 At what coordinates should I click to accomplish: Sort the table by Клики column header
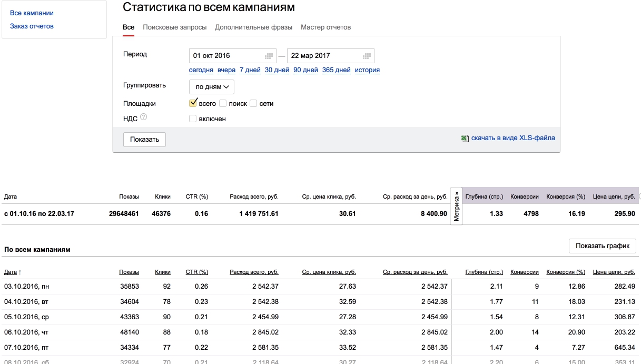tap(163, 272)
